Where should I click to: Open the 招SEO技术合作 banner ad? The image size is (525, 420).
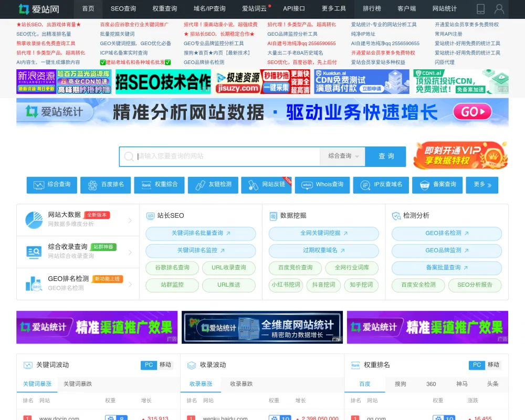163,82
